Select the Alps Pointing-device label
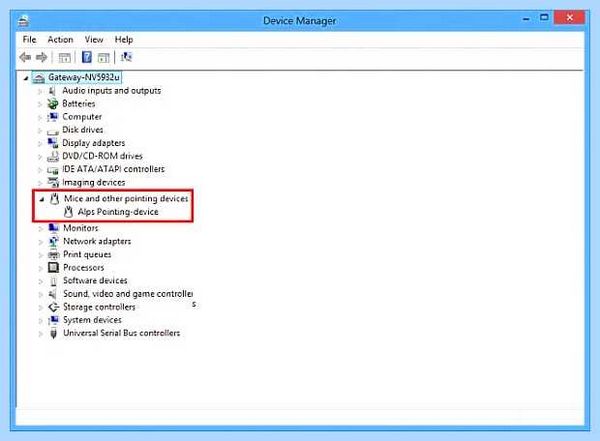Image resolution: width=600 pixels, height=441 pixels. pos(118,212)
